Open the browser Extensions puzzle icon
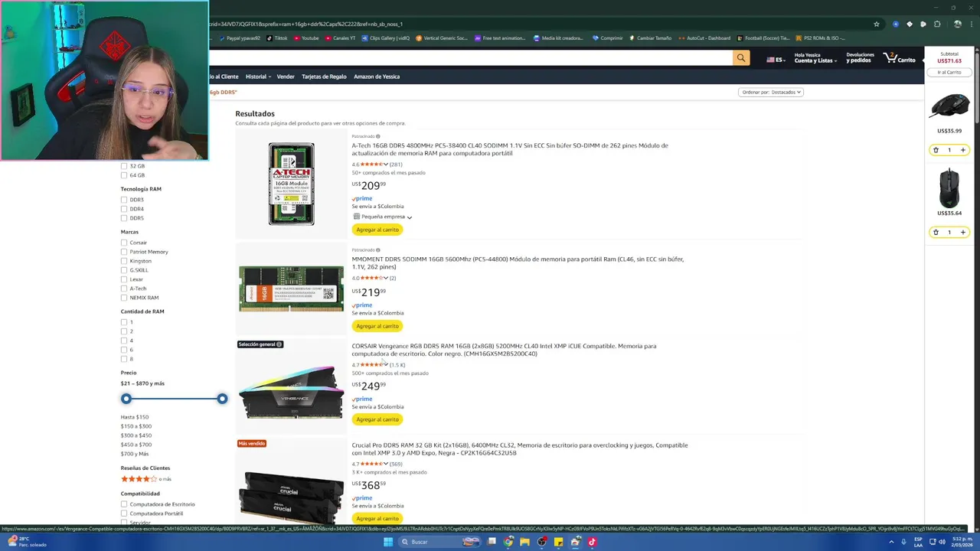The width and height of the screenshot is (980, 551). tap(936, 24)
